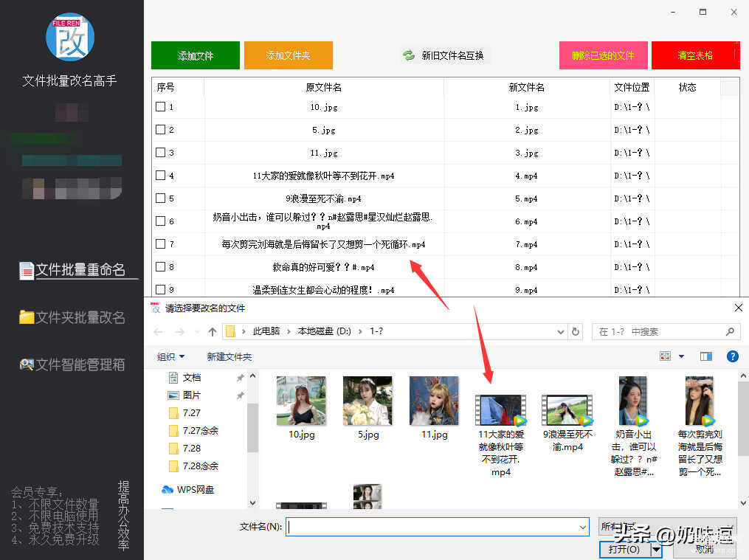Click the red 清空表格 button
749x560 pixels.
coord(695,55)
